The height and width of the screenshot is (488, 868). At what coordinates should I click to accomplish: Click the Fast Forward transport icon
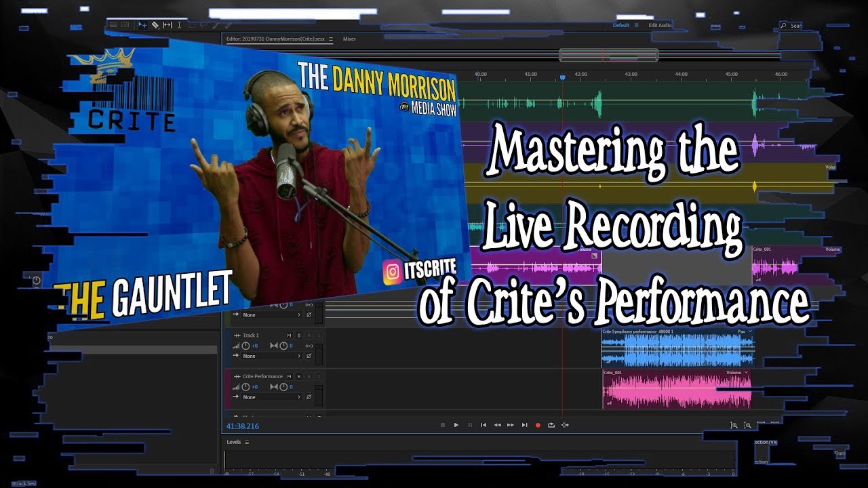(511, 425)
